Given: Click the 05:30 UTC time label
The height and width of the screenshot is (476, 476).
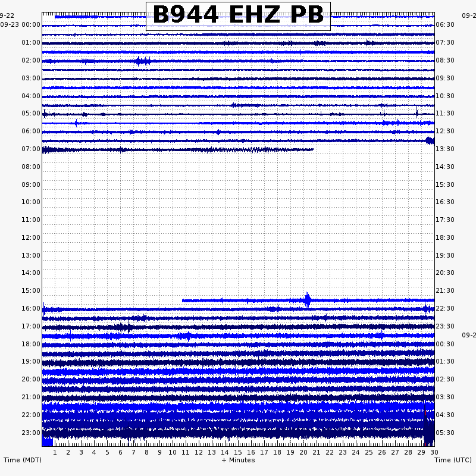Looking at the screenshot, I should [x=445, y=433].
